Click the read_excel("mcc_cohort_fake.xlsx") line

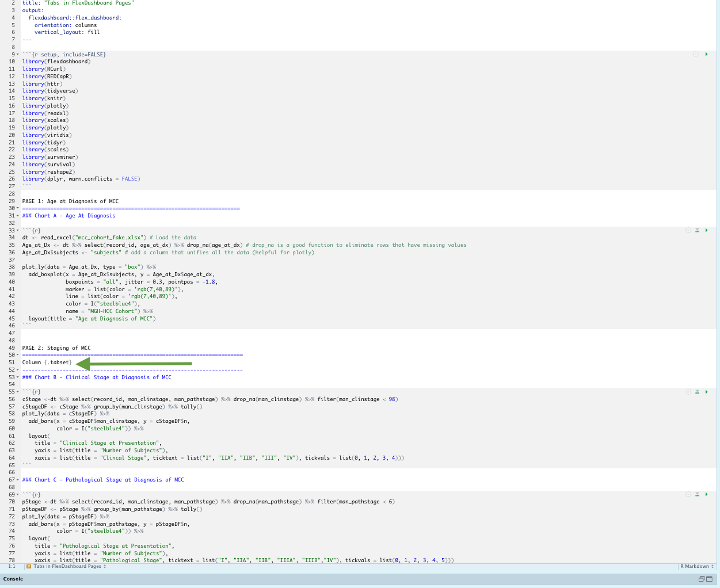[x=109, y=238]
